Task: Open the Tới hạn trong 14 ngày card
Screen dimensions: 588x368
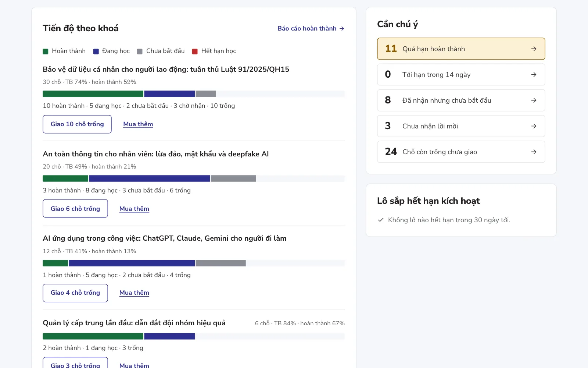Action: [x=461, y=75]
